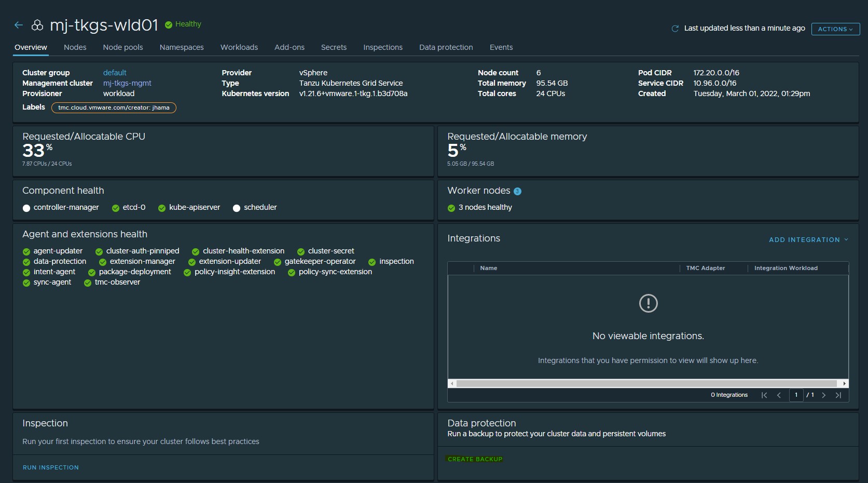Click the extension-updater check icon
868x483 pixels.
point(192,262)
